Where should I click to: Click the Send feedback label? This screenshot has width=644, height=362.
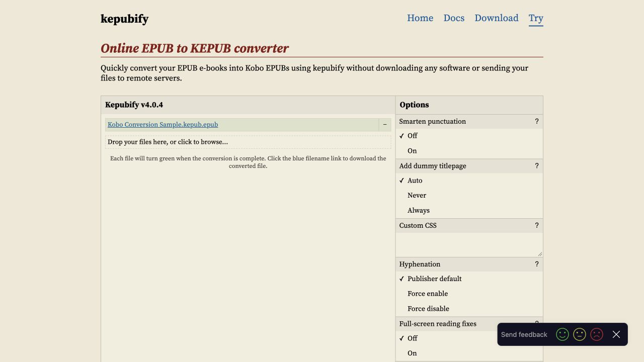click(524, 334)
